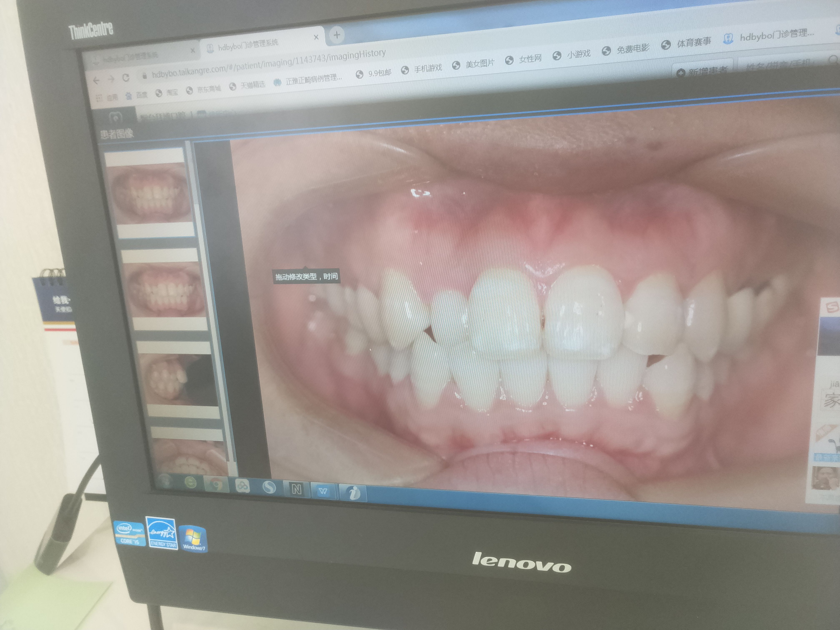Open the hdbybo门诊管理 bookmark at the right
Screen dimensions: 840x630
click(x=769, y=36)
